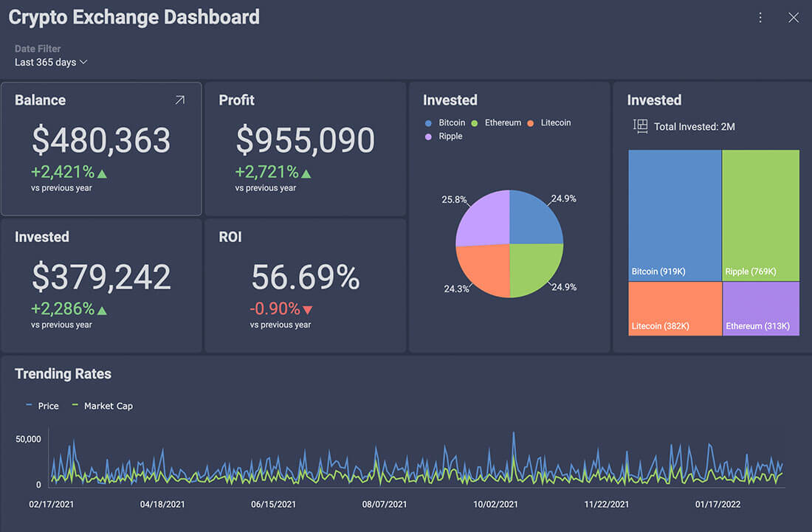Open the three-dot dashboard options menu

(760, 18)
